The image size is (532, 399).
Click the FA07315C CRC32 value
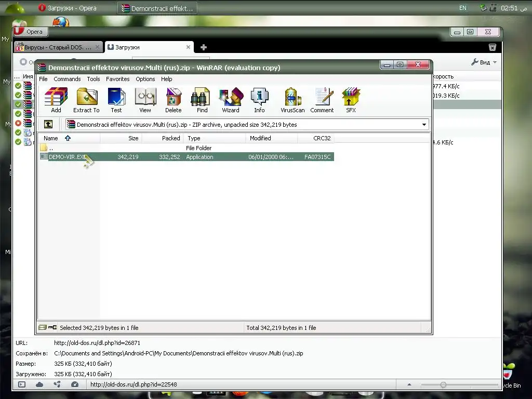pos(317,157)
